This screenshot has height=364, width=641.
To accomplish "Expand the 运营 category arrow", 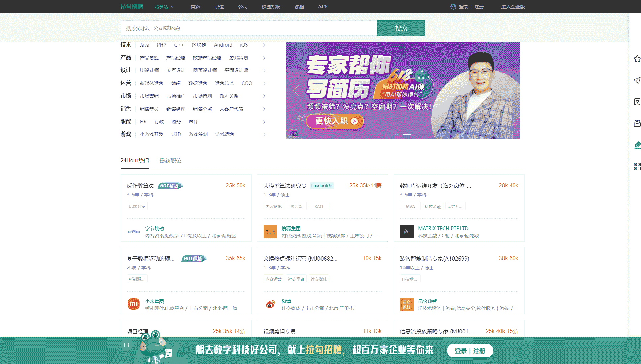I will (x=264, y=83).
